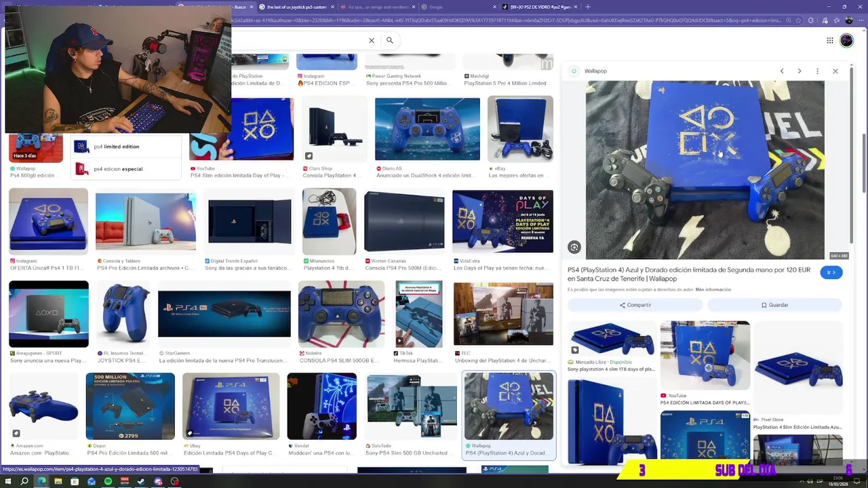Click the Guardar save button

pyautogui.click(x=774, y=305)
